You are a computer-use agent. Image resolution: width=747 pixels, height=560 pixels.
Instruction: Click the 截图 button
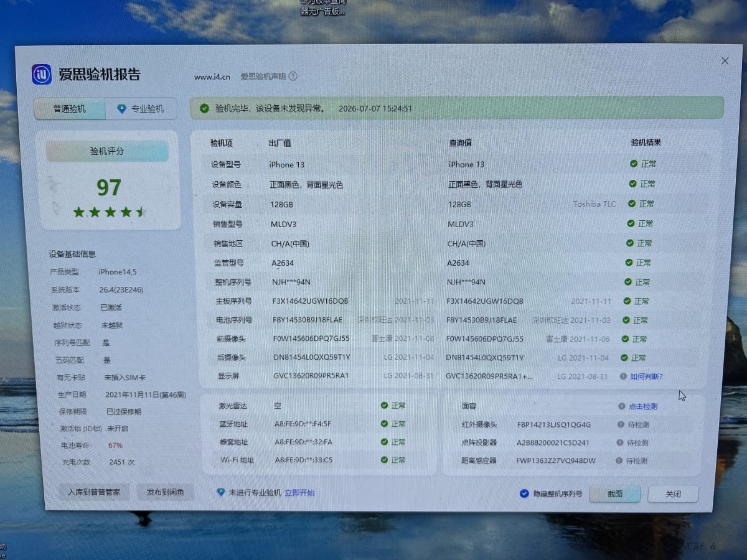click(x=615, y=494)
